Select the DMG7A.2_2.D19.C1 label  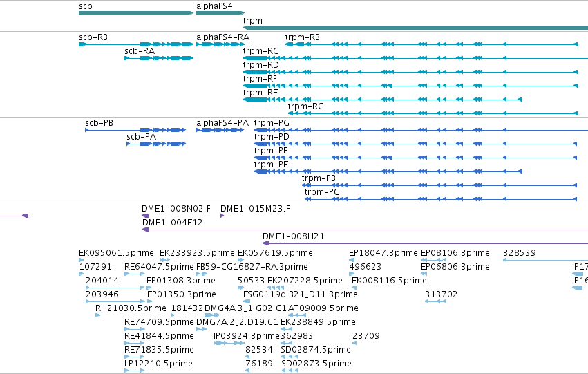pos(237,322)
